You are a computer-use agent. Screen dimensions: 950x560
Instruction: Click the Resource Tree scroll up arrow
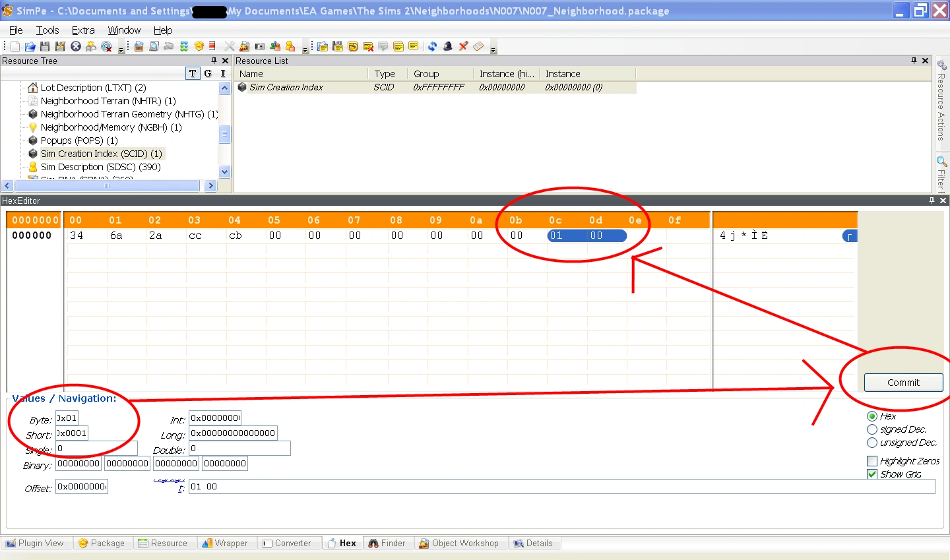[224, 88]
